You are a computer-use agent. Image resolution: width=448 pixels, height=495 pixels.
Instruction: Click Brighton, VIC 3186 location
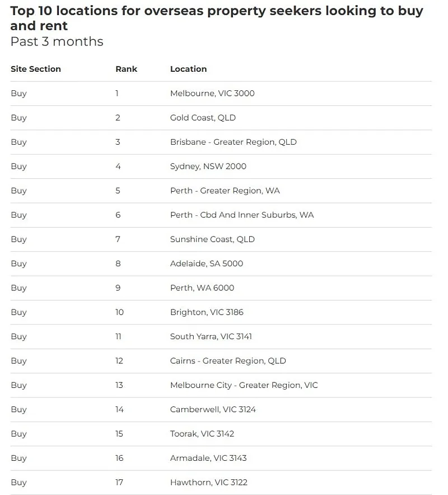(x=207, y=312)
